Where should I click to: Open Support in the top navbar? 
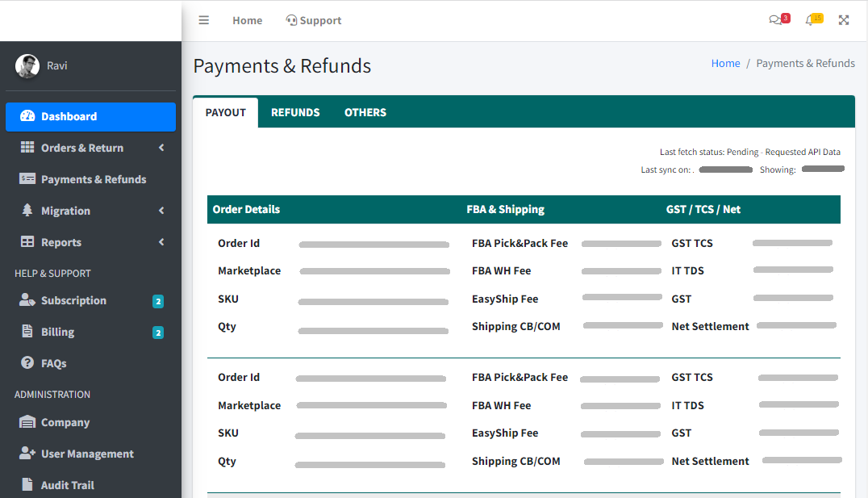coord(314,20)
